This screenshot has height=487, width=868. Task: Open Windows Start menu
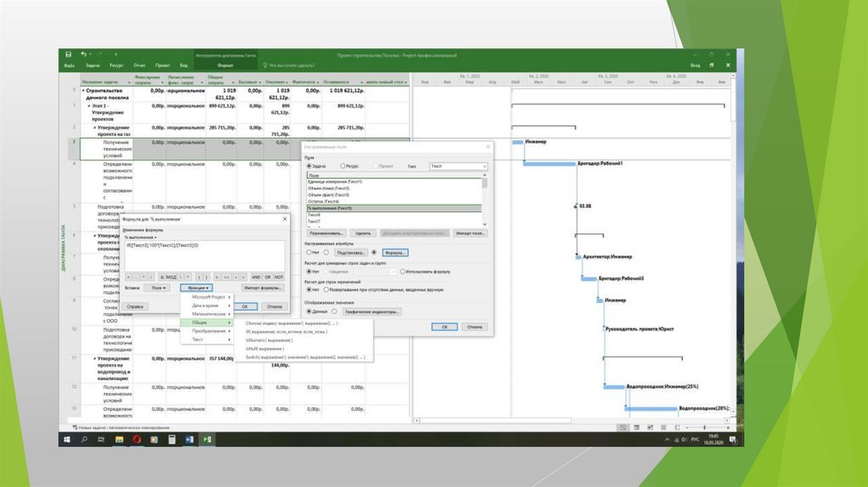tap(69, 439)
